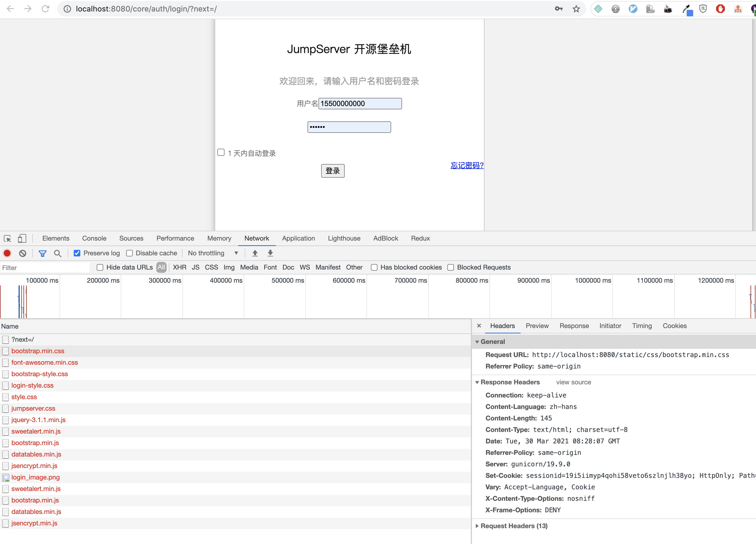Open the No throttling dropdown
Image resolution: width=756 pixels, height=544 pixels.
coord(213,253)
